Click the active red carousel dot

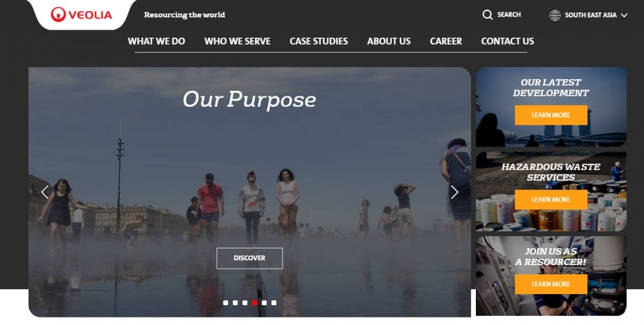coord(255,303)
